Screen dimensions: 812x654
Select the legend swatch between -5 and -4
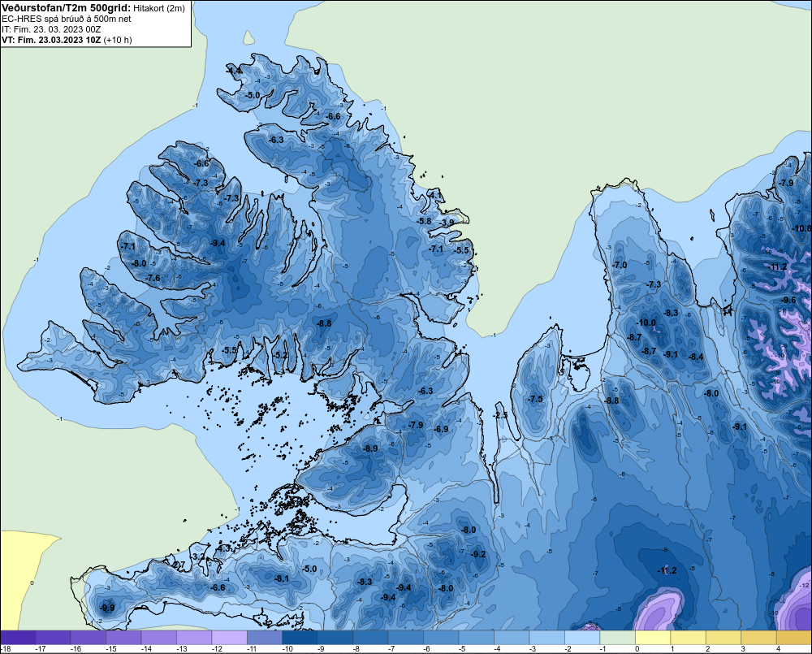pos(477,638)
